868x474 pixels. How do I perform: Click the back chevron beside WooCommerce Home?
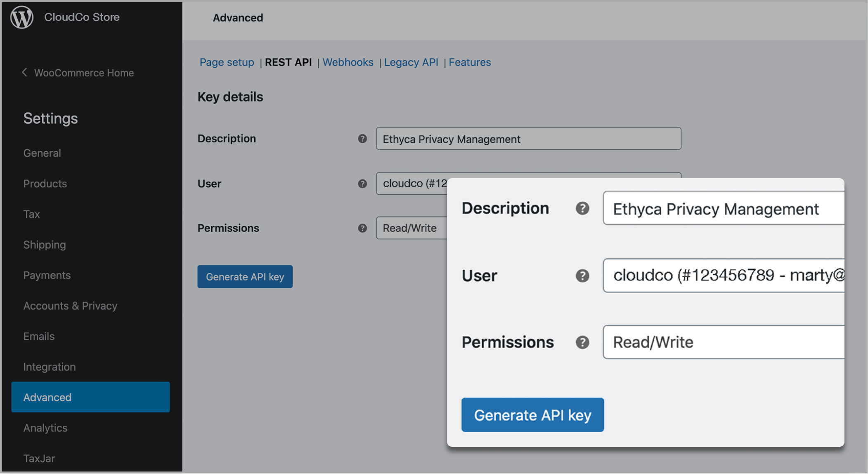24,73
